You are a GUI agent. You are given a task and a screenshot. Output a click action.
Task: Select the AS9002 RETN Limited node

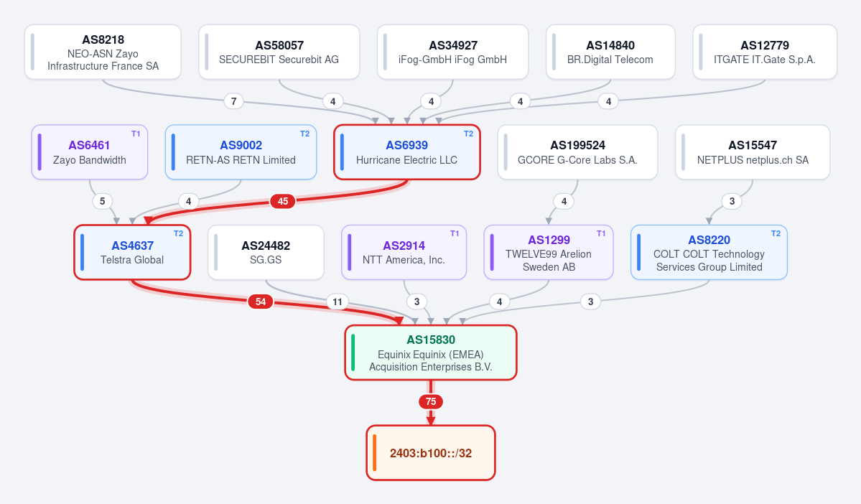241,152
